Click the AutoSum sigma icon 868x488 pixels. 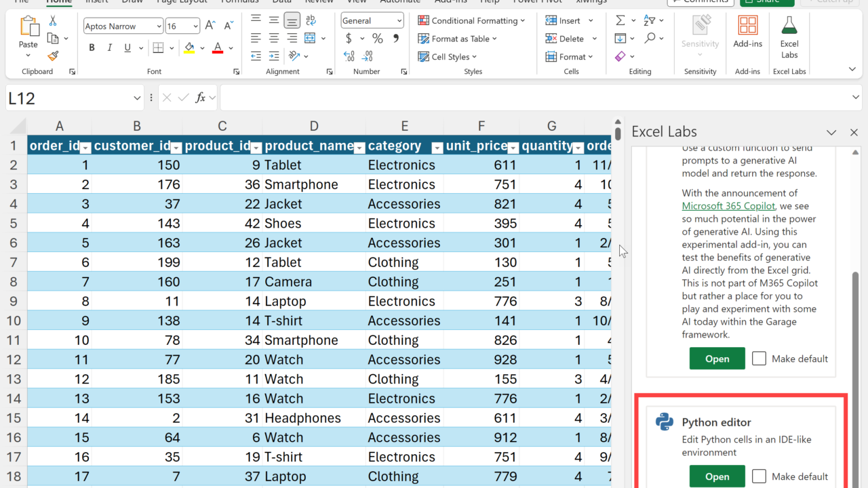point(620,21)
